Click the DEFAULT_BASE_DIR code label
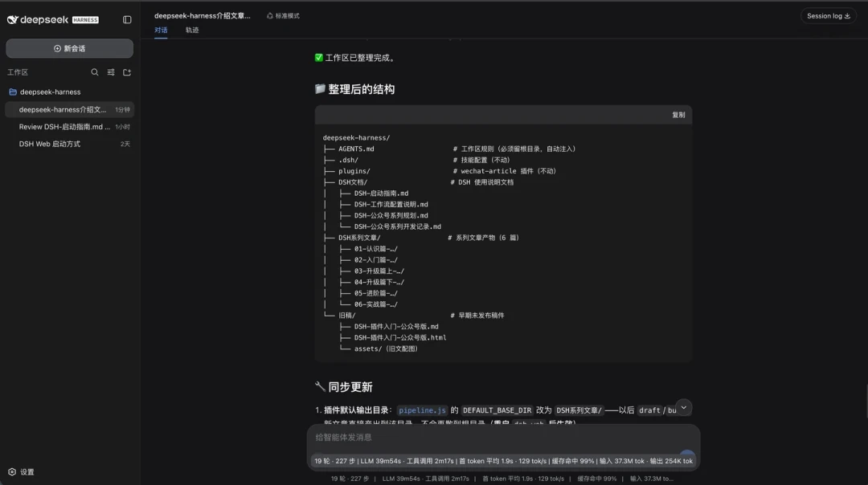The width and height of the screenshot is (868, 485). click(497, 410)
